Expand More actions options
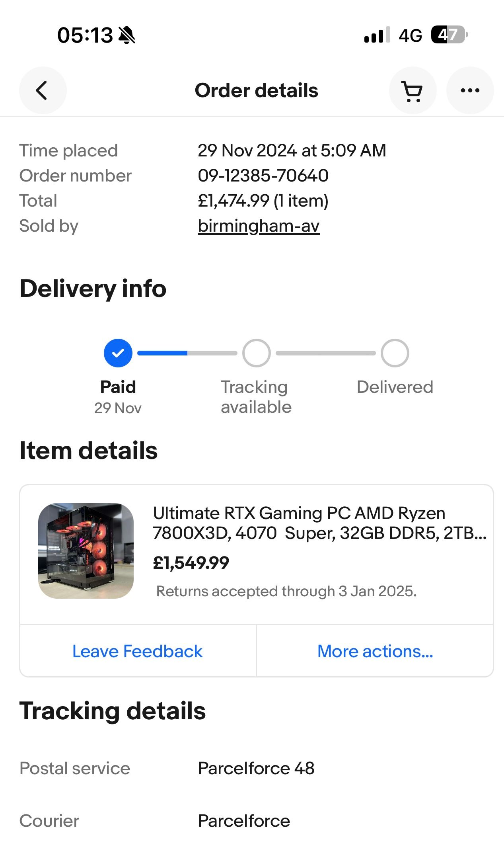Image resolution: width=504 pixels, height=859 pixels. (x=375, y=651)
